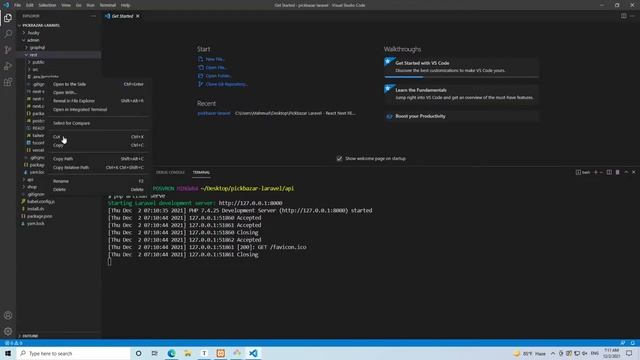Switch to the Debug Console tab
This screenshot has height=360, width=640.
click(170, 172)
